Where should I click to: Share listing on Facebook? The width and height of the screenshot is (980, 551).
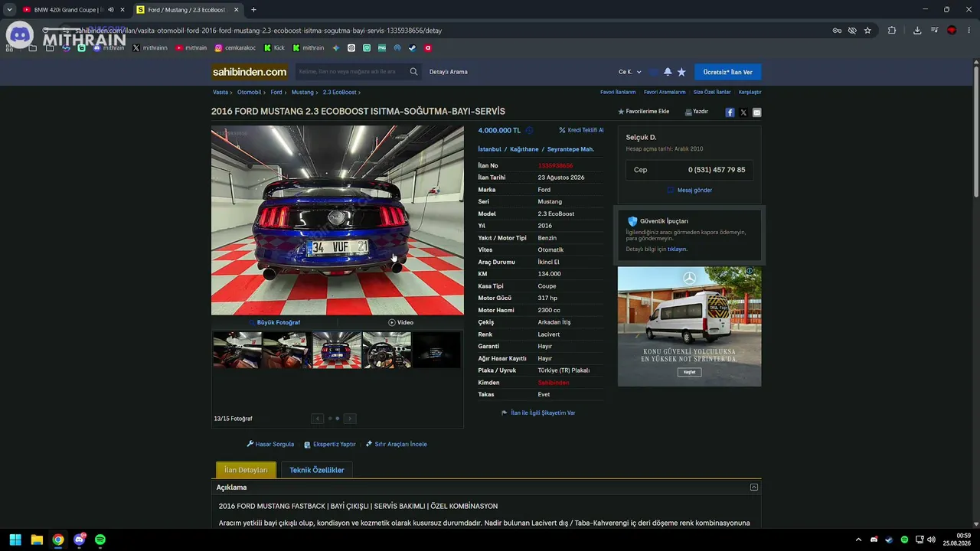730,112
